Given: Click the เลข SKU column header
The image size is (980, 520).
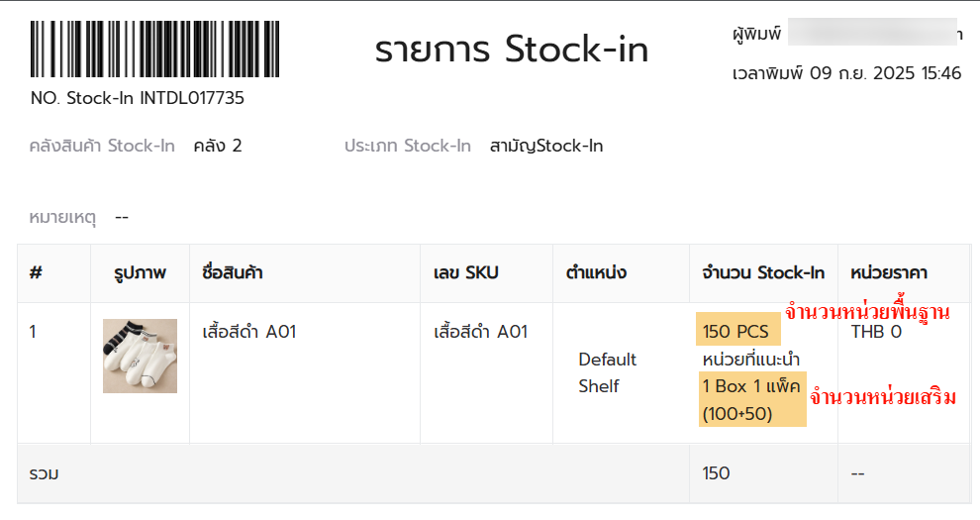Looking at the screenshot, I should [x=465, y=272].
